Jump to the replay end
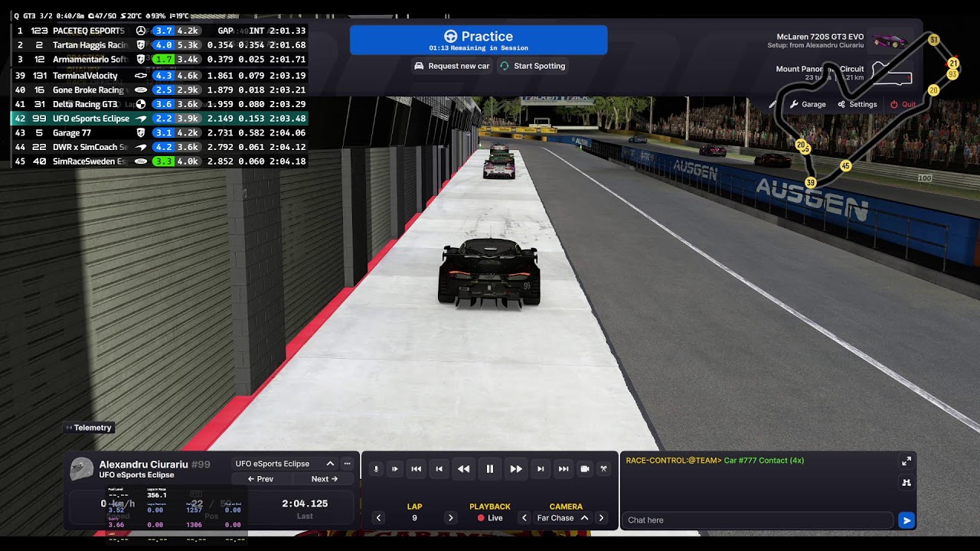Viewport: 980px width, 551px height. [563, 469]
